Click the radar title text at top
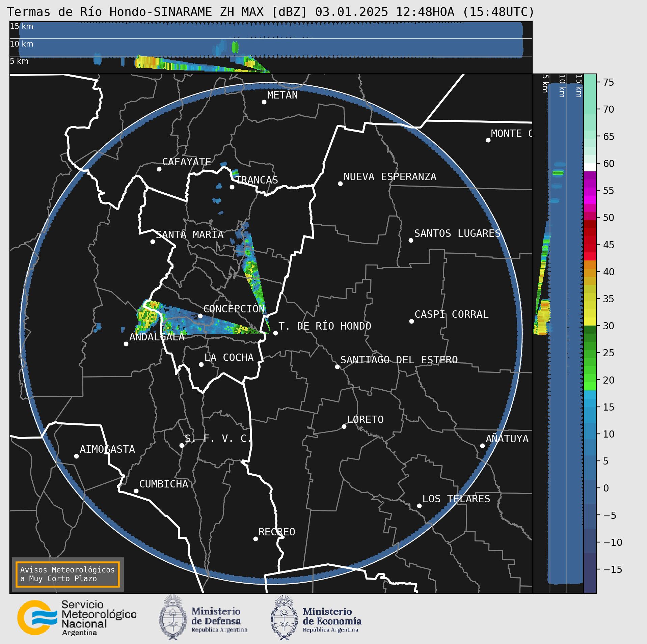This screenshot has height=644, width=647. tap(270, 12)
